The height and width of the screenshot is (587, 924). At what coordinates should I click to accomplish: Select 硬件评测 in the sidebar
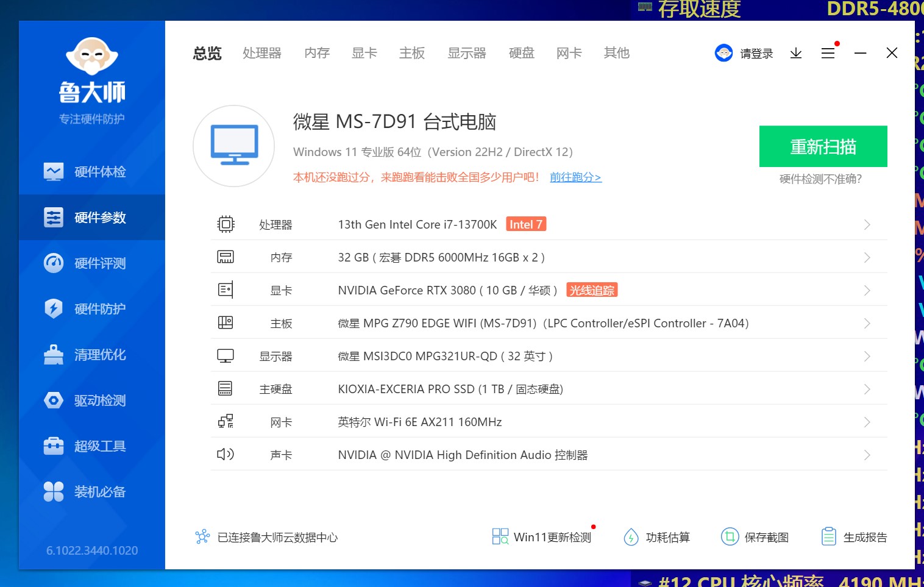click(91, 263)
